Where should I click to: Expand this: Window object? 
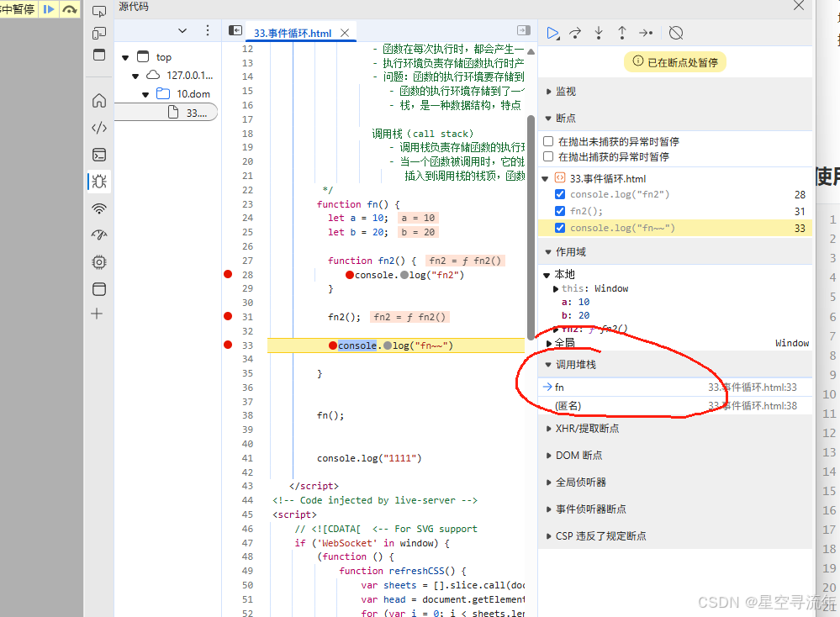click(556, 288)
